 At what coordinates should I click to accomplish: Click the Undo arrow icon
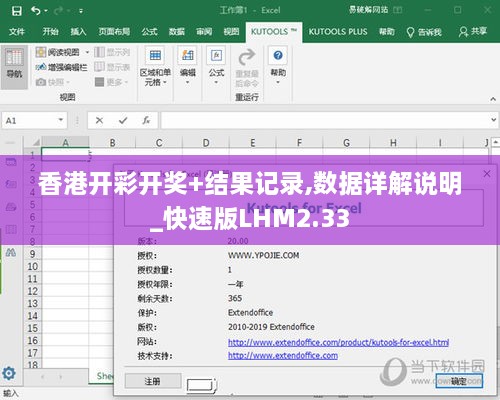[x=36, y=11]
